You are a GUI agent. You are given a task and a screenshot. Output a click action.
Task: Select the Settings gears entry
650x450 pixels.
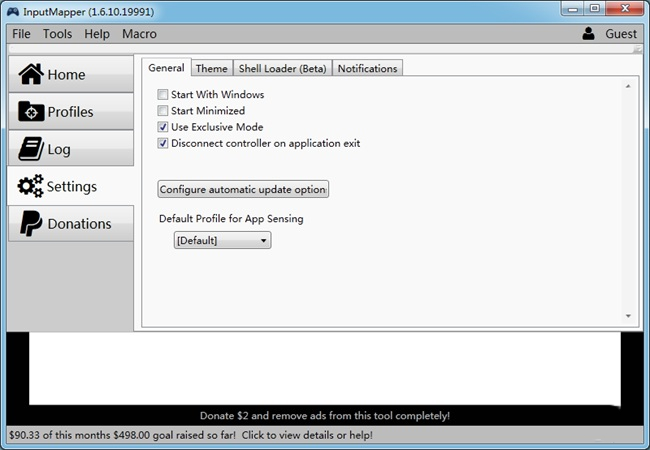coord(71,186)
